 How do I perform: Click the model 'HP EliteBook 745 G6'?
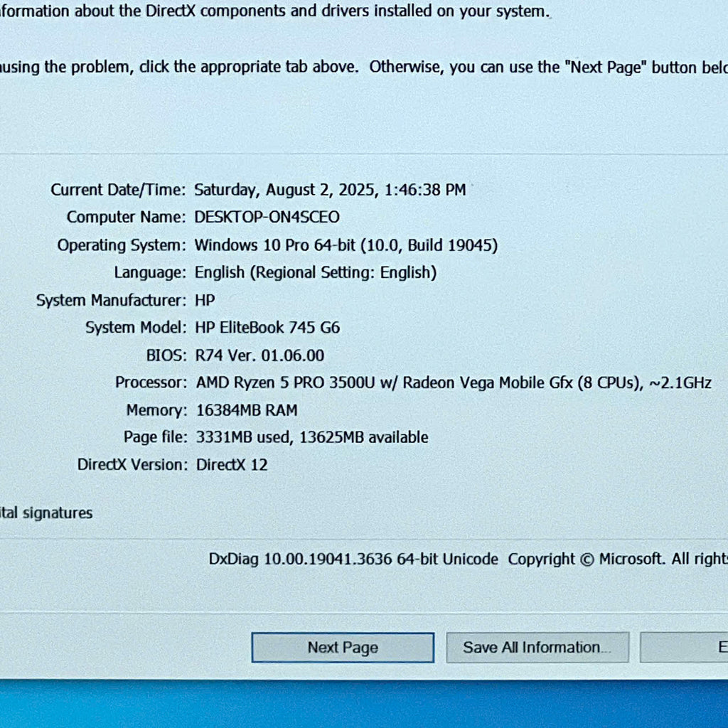[267, 328]
